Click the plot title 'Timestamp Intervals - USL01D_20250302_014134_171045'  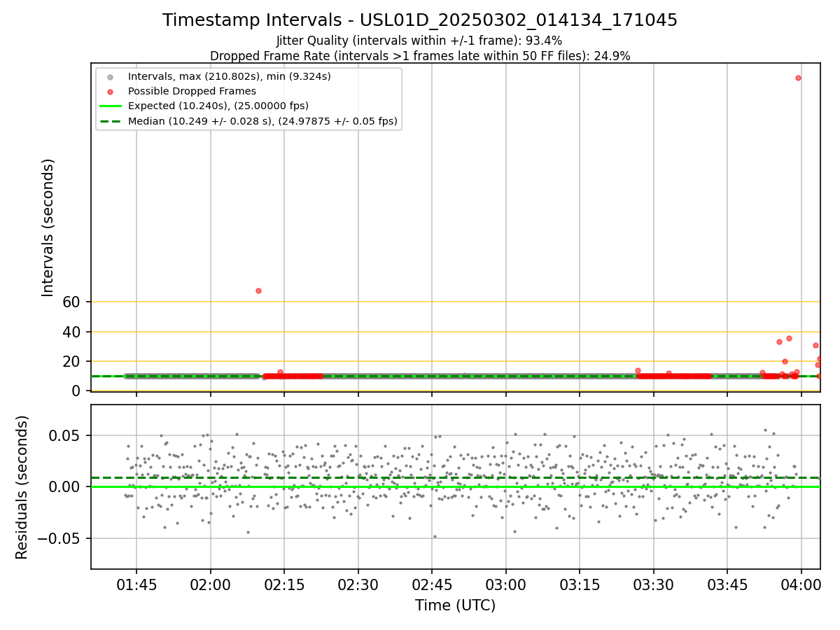(x=420, y=20)
